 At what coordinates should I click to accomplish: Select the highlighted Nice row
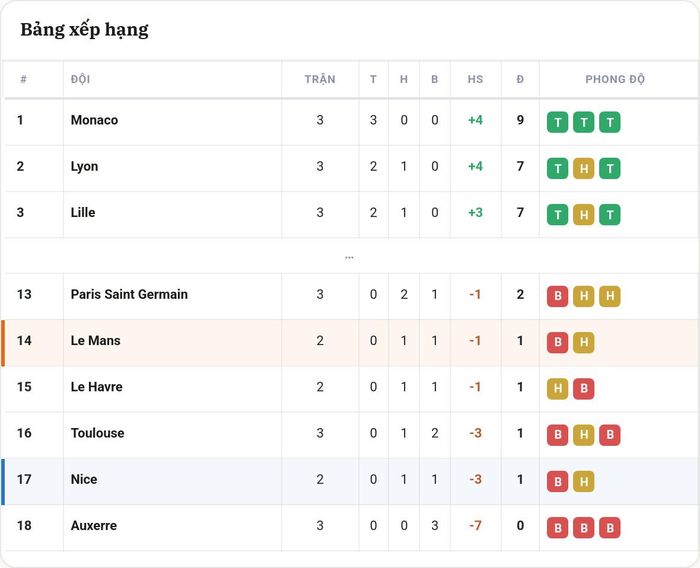tap(350, 481)
